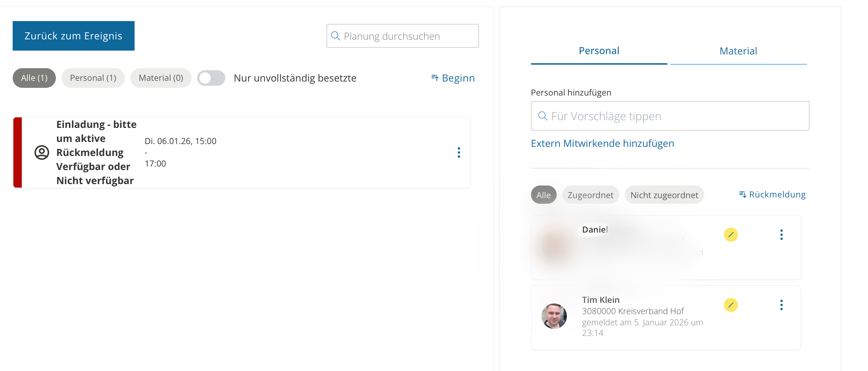Click yellow status icon next to Tim Klein
868x371 pixels.
coord(731,305)
